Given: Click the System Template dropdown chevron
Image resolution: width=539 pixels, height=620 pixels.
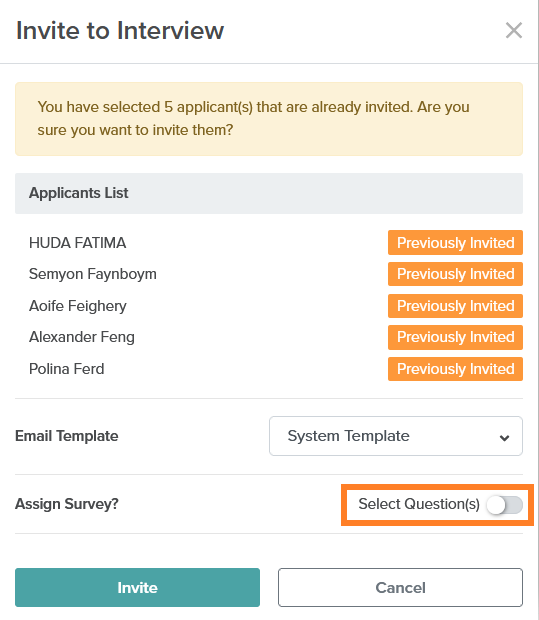Looking at the screenshot, I should tap(504, 438).
